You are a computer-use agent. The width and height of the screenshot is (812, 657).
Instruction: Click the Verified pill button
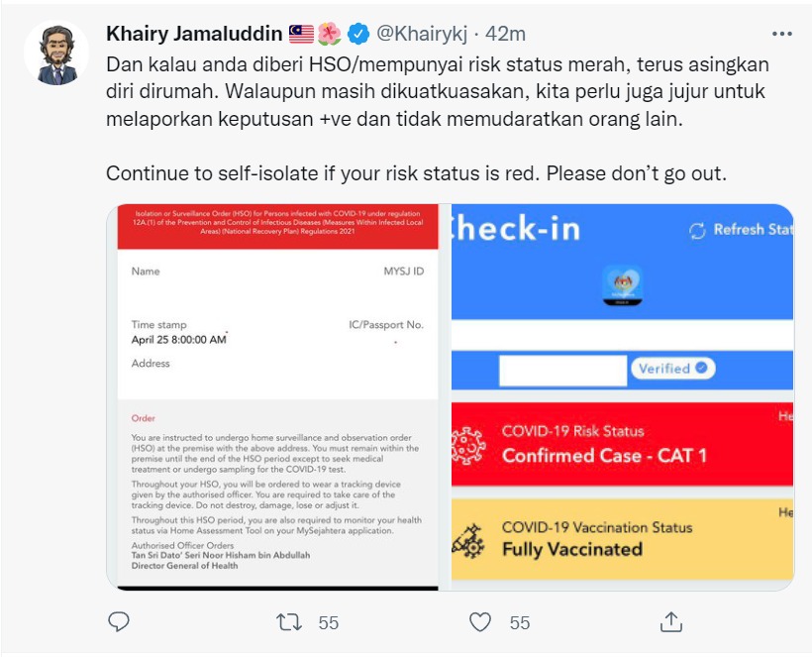672,369
